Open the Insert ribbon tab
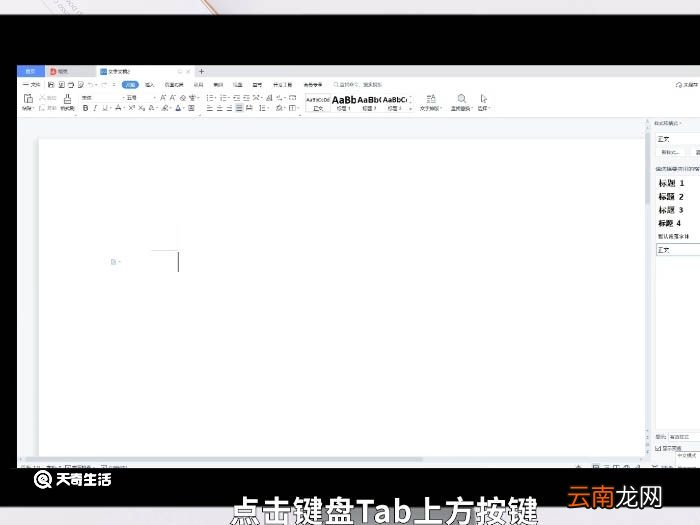Screen dimensions: 700x525 pos(150,84)
